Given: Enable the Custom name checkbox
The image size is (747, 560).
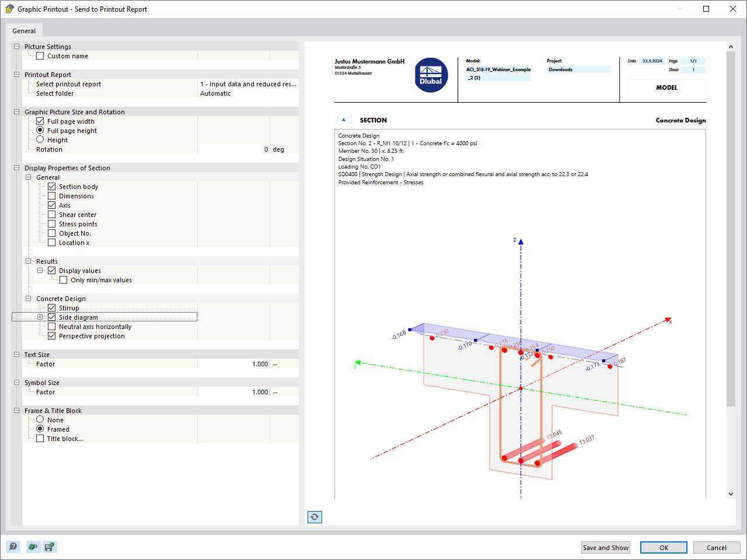Looking at the screenshot, I should pos(40,55).
